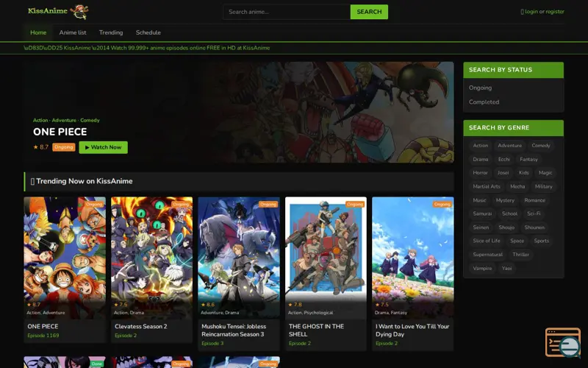Viewport: 588px width, 368px height.
Task: Open the floating terminal chat widget icon
Action: (562, 342)
